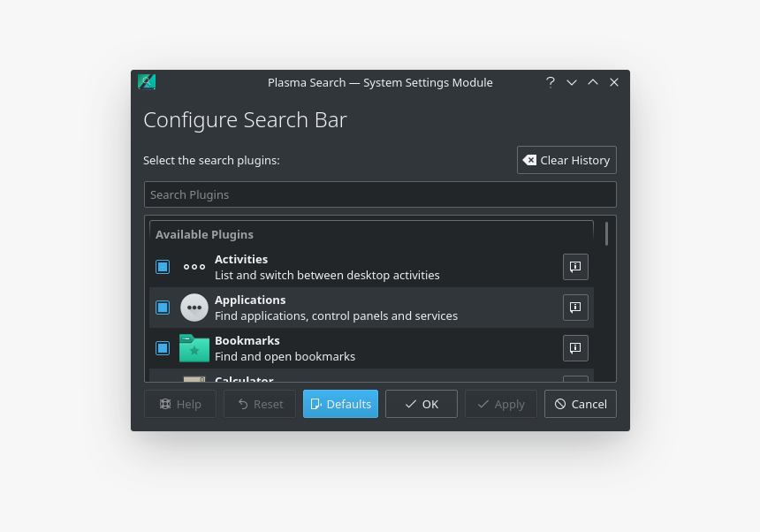This screenshot has height=532, width=760.
Task: Toggle the Applications plugin checkbox
Action: [163, 308]
